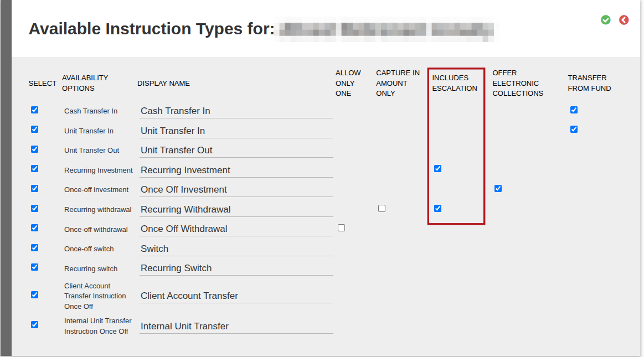Viewport: 644px width, 357px height.
Task: Click the green checkmark save icon
Action: [605, 20]
